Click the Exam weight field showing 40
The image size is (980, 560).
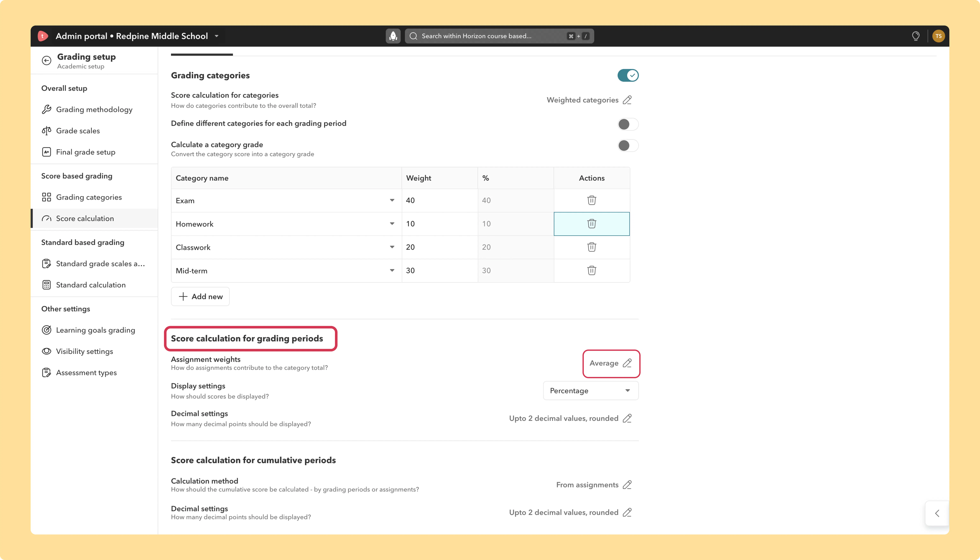[440, 200]
